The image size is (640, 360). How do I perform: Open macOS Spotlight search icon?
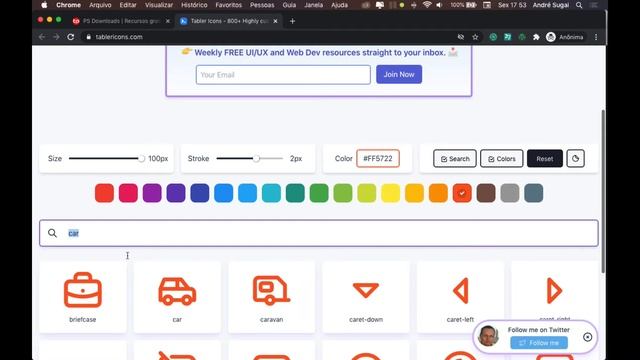[579, 5]
